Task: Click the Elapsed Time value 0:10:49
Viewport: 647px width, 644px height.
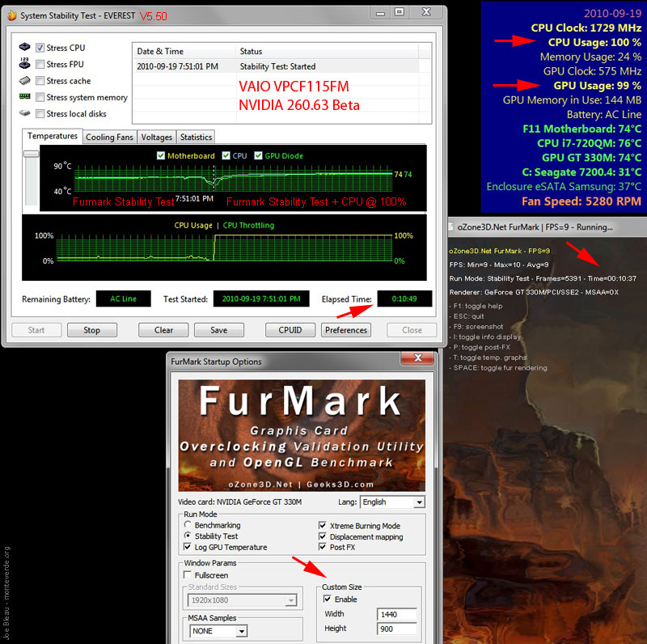Action: pyautogui.click(x=404, y=299)
